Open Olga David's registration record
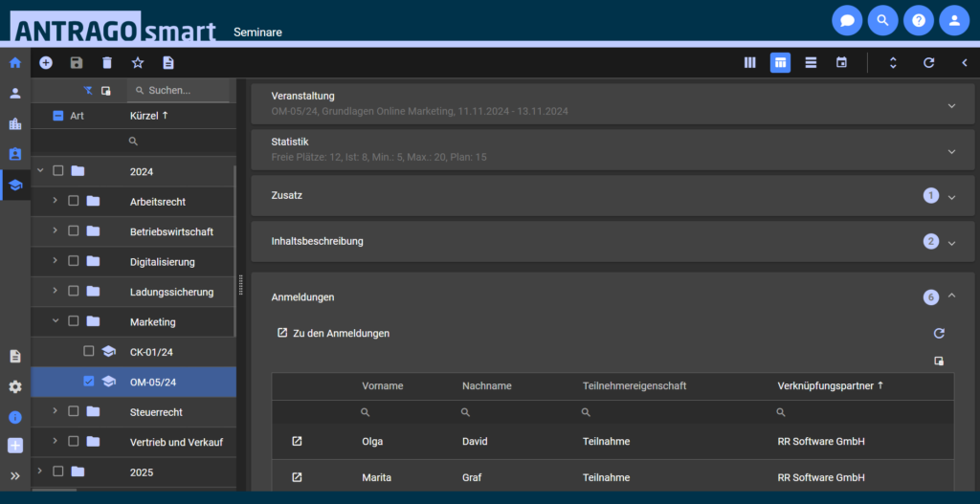This screenshot has height=504, width=980. [x=297, y=441]
